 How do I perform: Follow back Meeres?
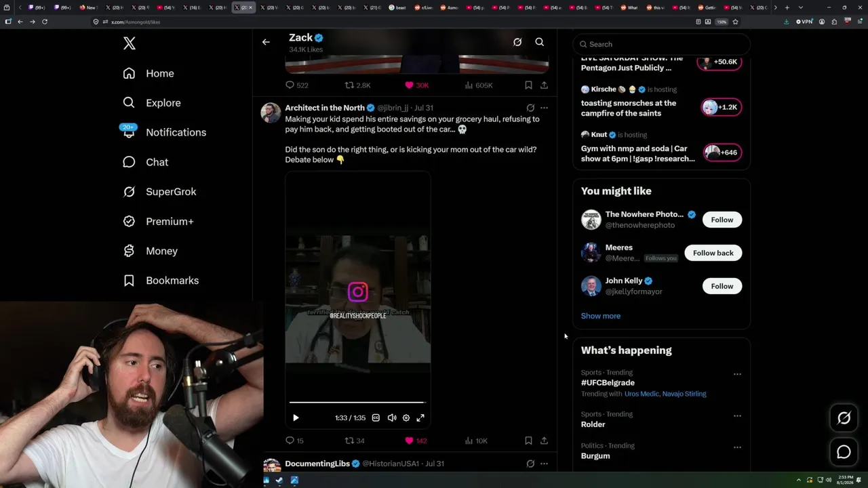pyautogui.click(x=713, y=253)
